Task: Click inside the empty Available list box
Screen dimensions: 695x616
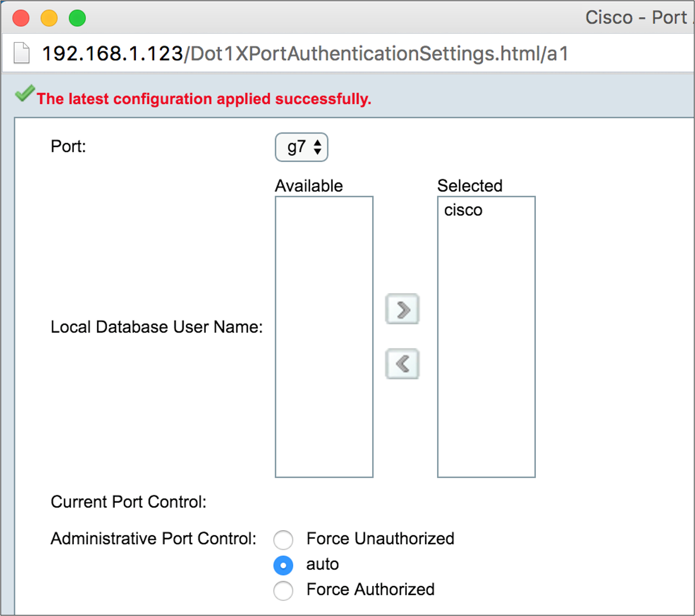Action: [x=324, y=337]
